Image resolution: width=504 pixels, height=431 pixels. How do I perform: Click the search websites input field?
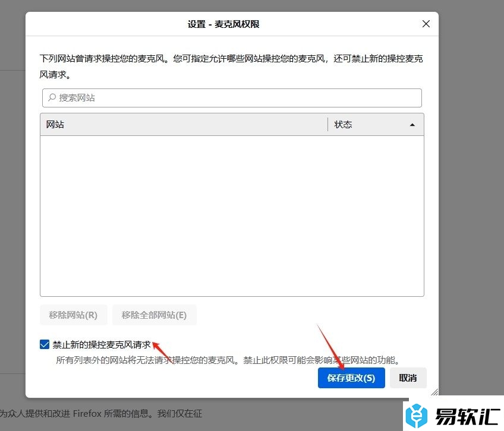[x=232, y=98]
